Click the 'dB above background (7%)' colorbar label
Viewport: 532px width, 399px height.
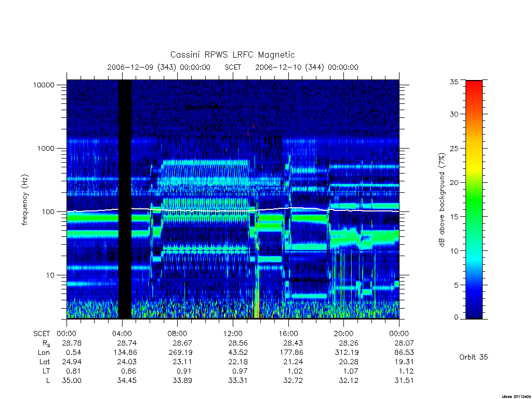click(x=442, y=199)
